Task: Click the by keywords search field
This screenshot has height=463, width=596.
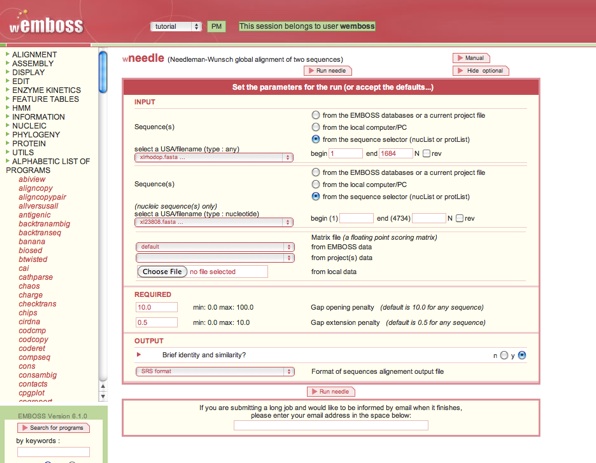Action: pyautogui.click(x=53, y=452)
